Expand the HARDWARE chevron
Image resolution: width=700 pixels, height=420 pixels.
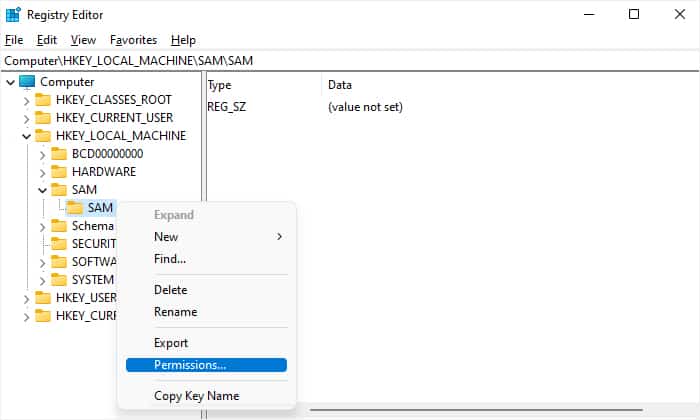(x=42, y=173)
